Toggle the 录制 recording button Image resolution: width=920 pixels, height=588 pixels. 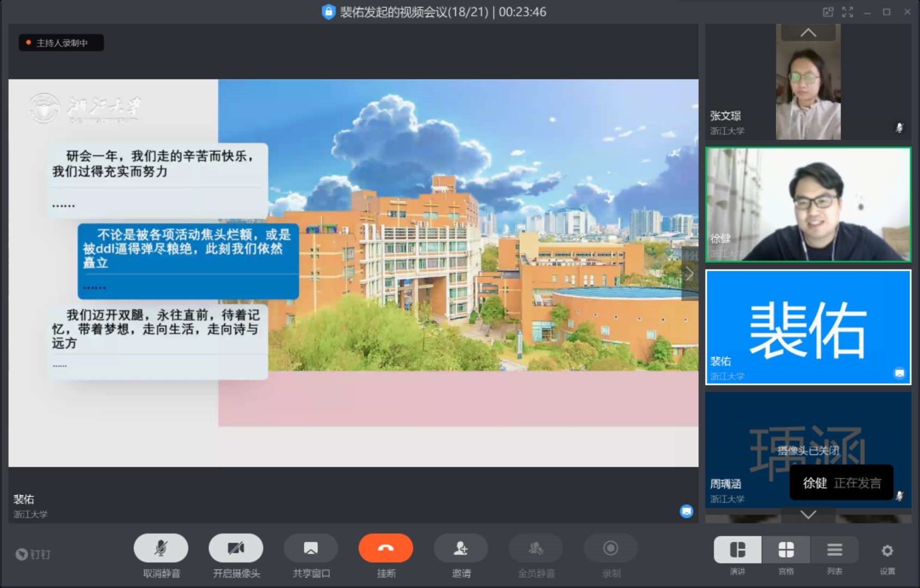(610, 548)
